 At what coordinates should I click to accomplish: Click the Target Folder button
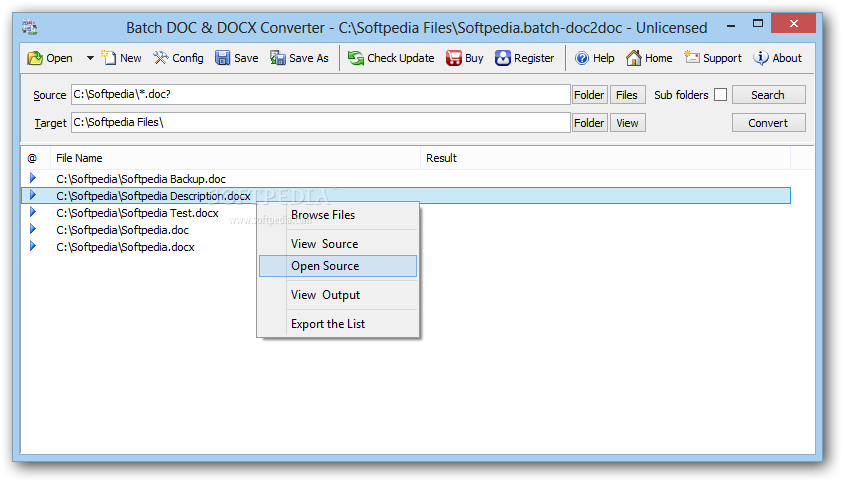589,123
